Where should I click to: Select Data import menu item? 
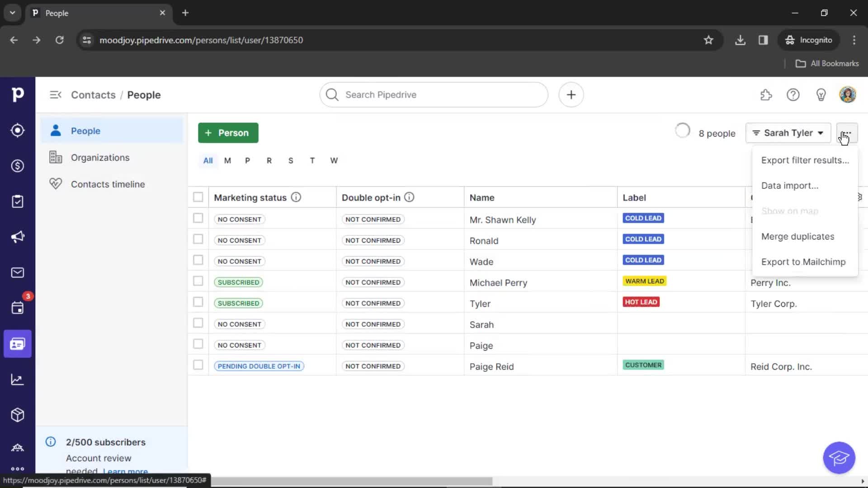[x=805, y=186]
